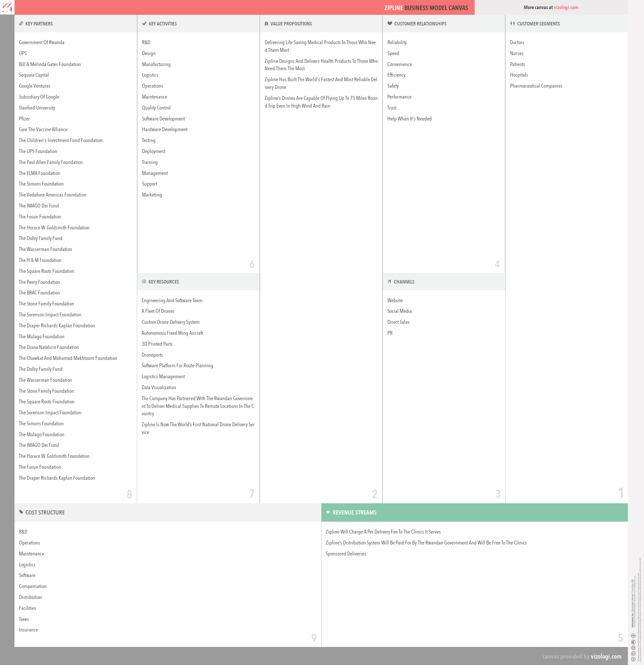Select Government Of Rwanda partner entry
This screenshot has height=665, width=644.
(41, 43)
